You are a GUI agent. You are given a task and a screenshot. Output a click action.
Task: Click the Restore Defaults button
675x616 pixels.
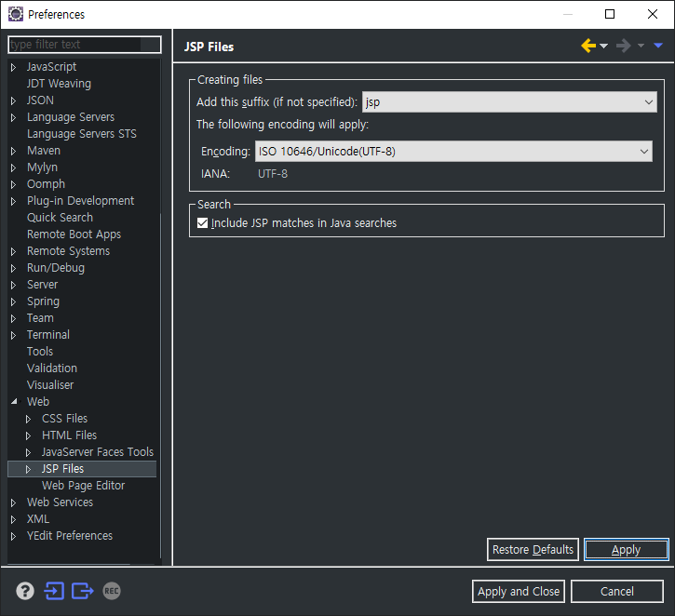(x=533, y=550)
